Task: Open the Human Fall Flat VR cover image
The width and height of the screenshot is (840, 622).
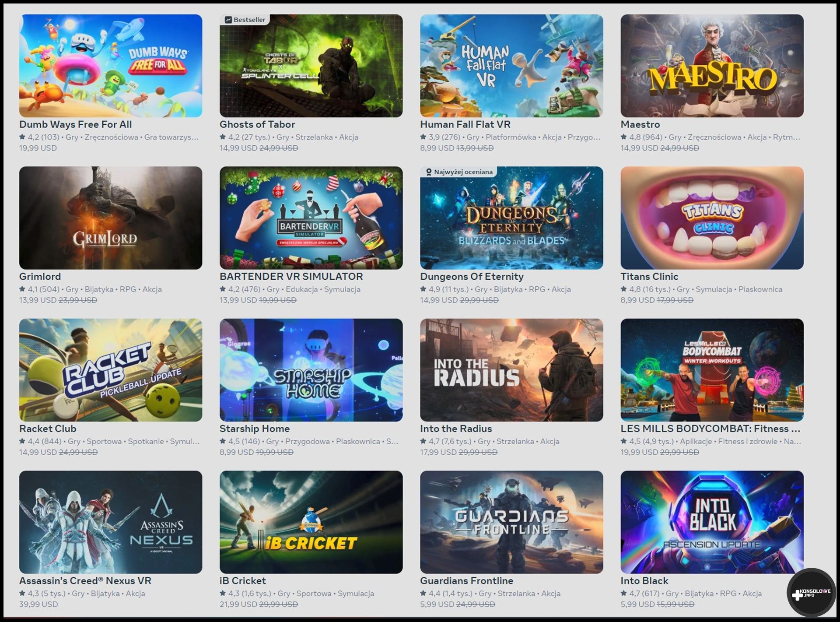Action: (x=511, y=66)
